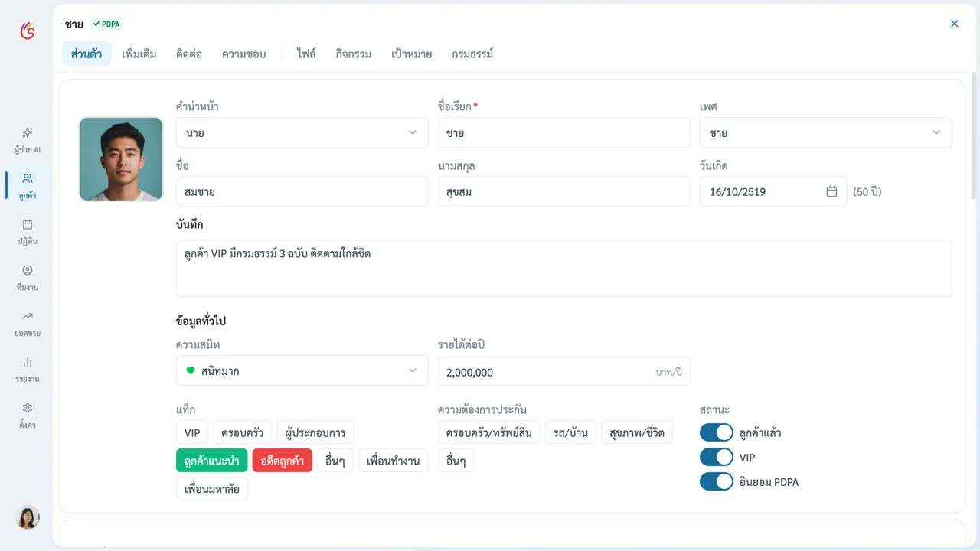Open the ไฟล์ files tab
Viewport: 980px width, 551px height.
coord(306,54)
